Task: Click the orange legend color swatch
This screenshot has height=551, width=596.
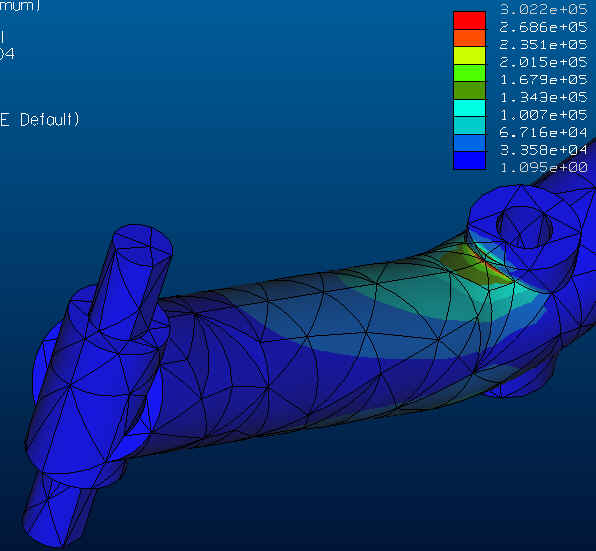Action: [469, 38]
